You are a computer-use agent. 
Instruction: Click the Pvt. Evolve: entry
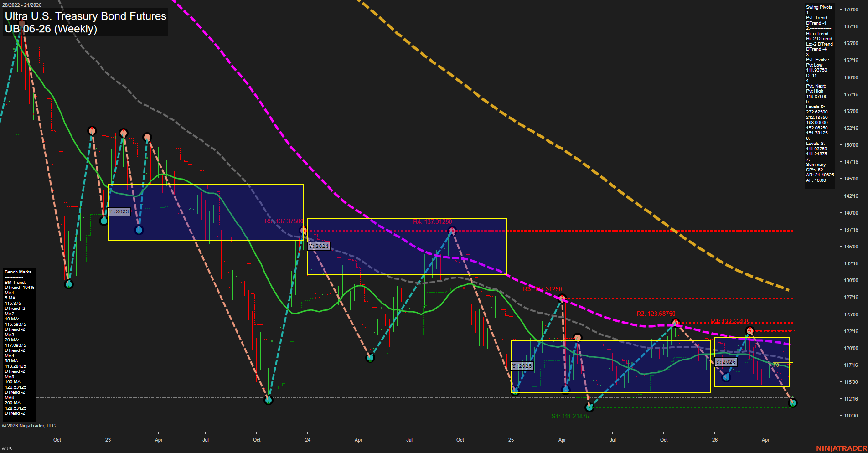pyautogui.click(x=818, y=60)
